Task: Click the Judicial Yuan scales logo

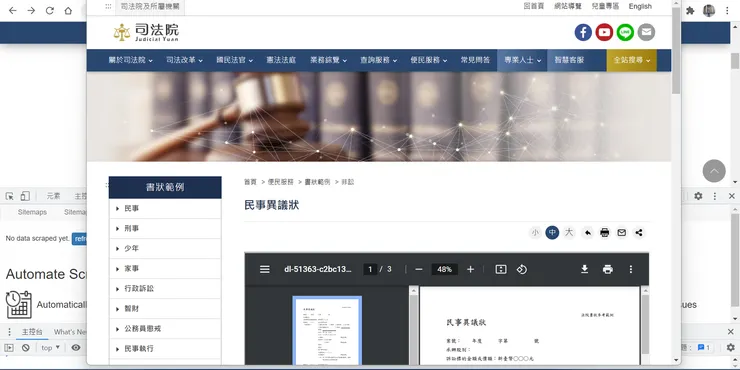Action: [x=146, y=32]
